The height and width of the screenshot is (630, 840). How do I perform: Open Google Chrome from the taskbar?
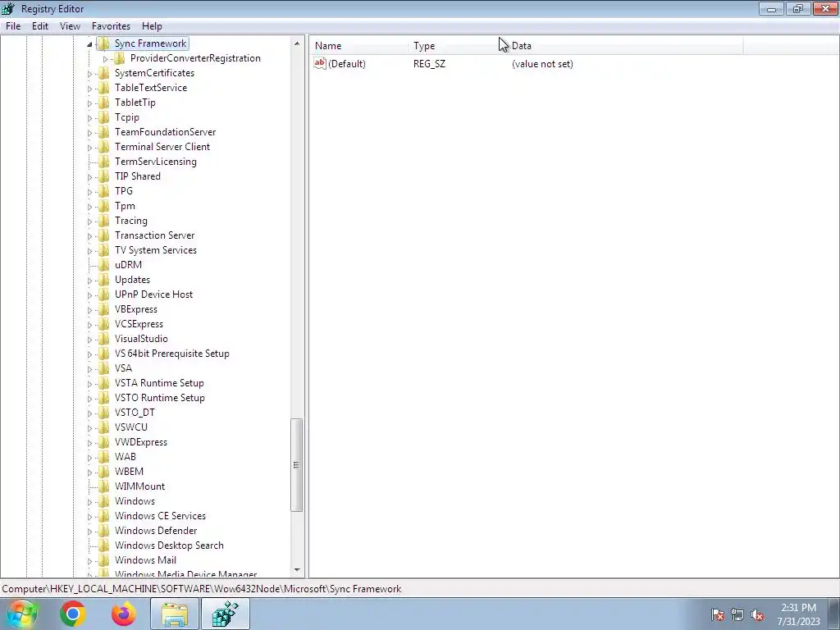[x=73, y=614]
